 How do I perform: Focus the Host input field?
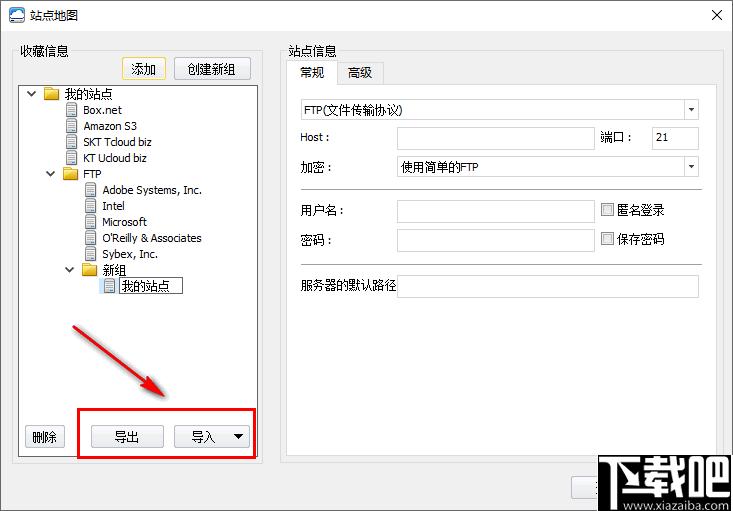(496, 138)
